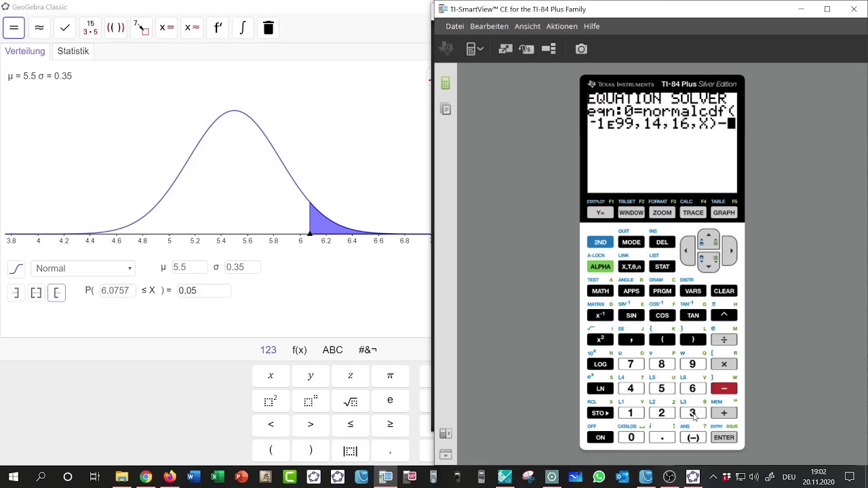The width and height of the screenshot is (868, 488).
Task: Switch keyboard to ABC layout
Action: (332, 350)
